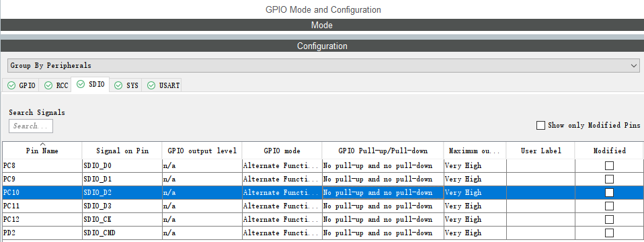Click the Mode section header bar
Screen dimensions: 644x242
322,25
